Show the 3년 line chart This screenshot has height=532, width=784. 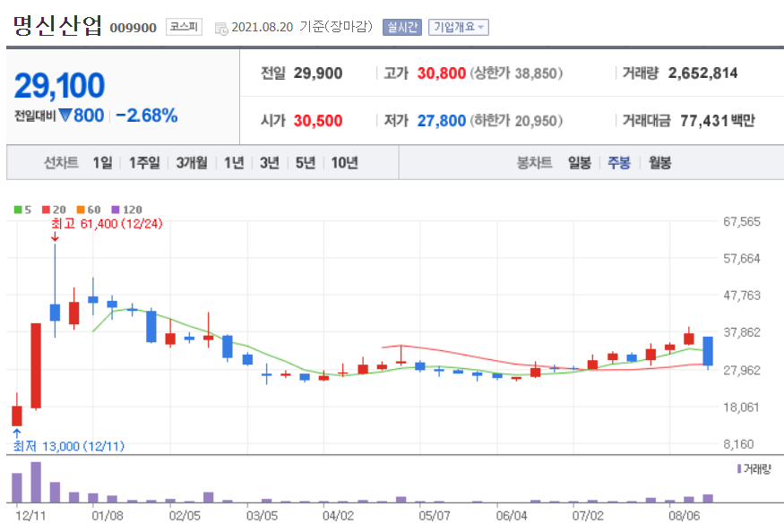[270, 162]
